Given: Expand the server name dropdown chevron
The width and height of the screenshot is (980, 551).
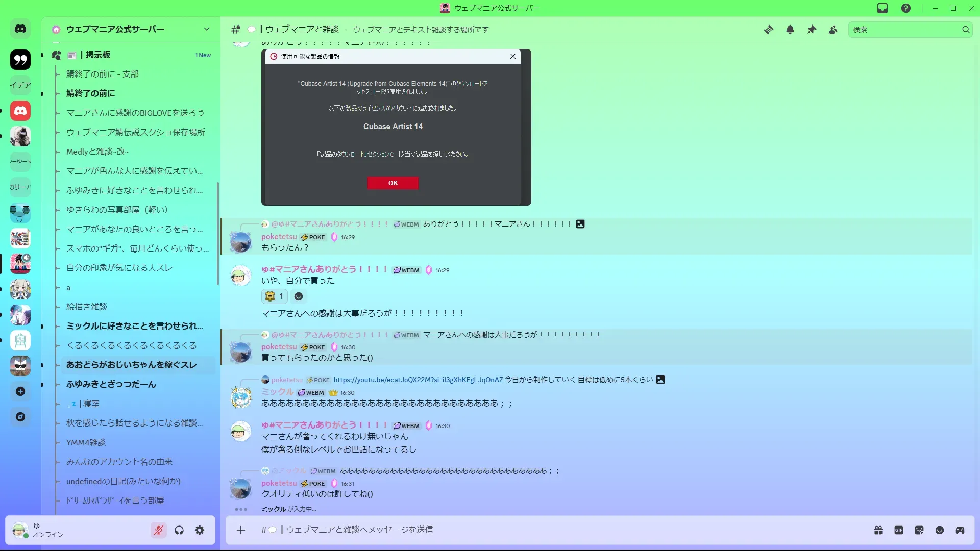Looking at the screenshot, I should (x=207, y=29).
